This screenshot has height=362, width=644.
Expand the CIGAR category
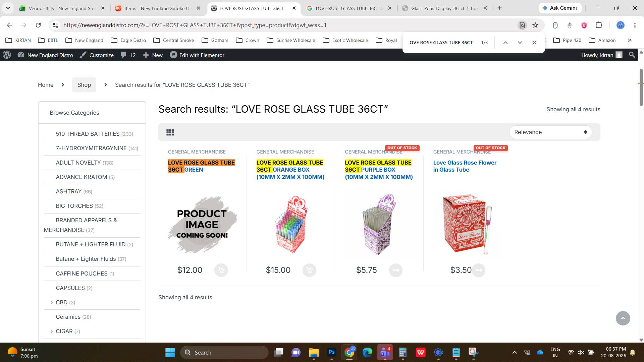pyautogui.click(x=52, y=331)
